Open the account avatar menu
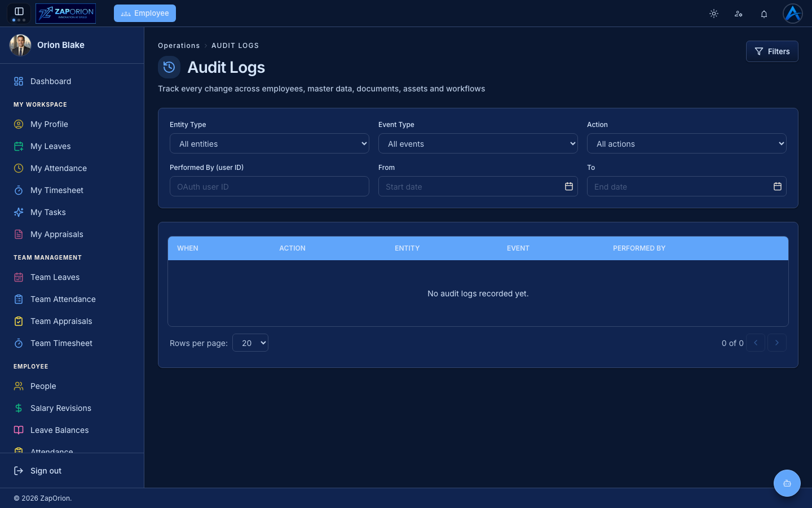 click(792, 14)
